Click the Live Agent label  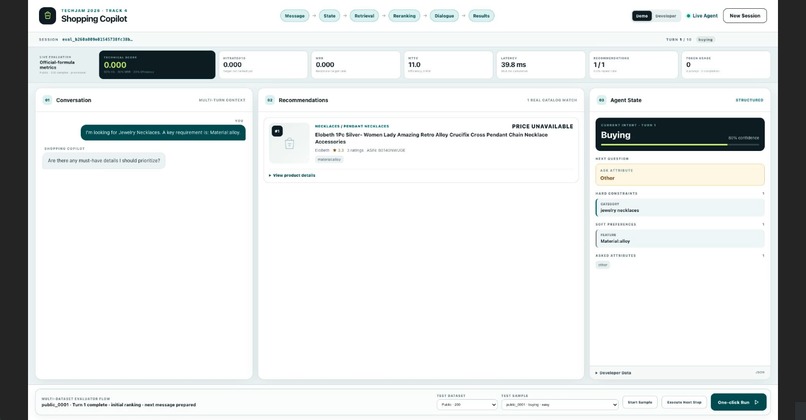[705, 16]
